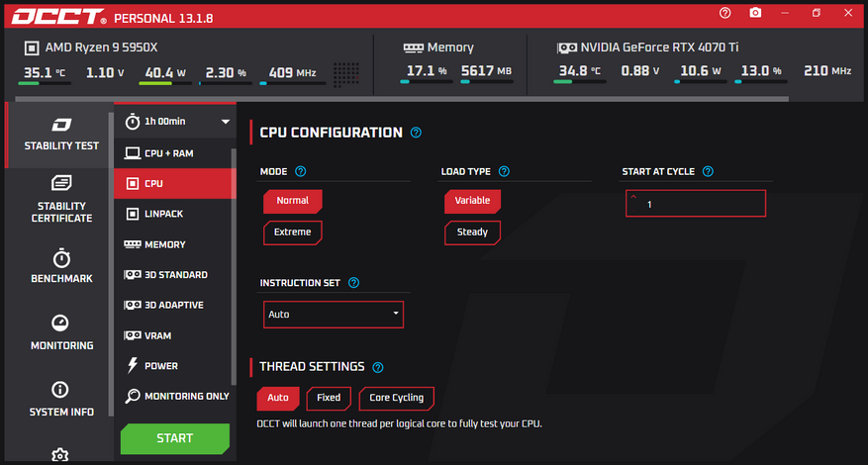This screenshot has height=465, width=868.
Task: Choose Fixed thread setting
Action: click(x=329, y=398)
